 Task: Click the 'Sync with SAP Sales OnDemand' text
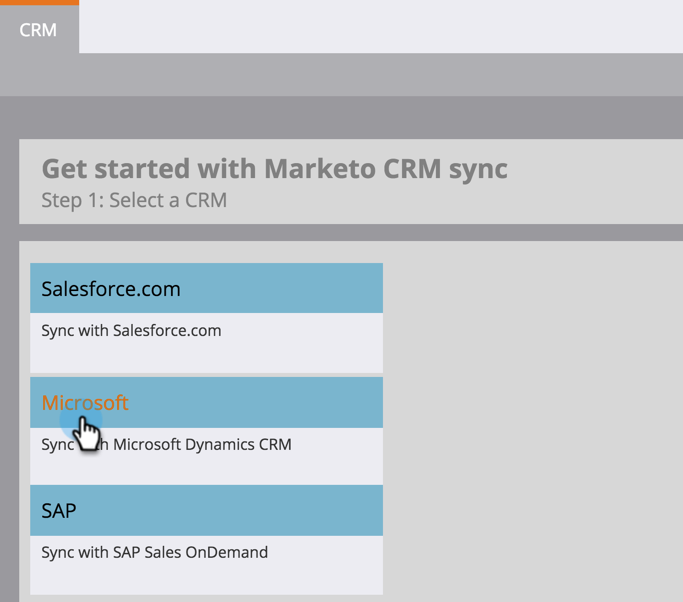tap(154, 552)
